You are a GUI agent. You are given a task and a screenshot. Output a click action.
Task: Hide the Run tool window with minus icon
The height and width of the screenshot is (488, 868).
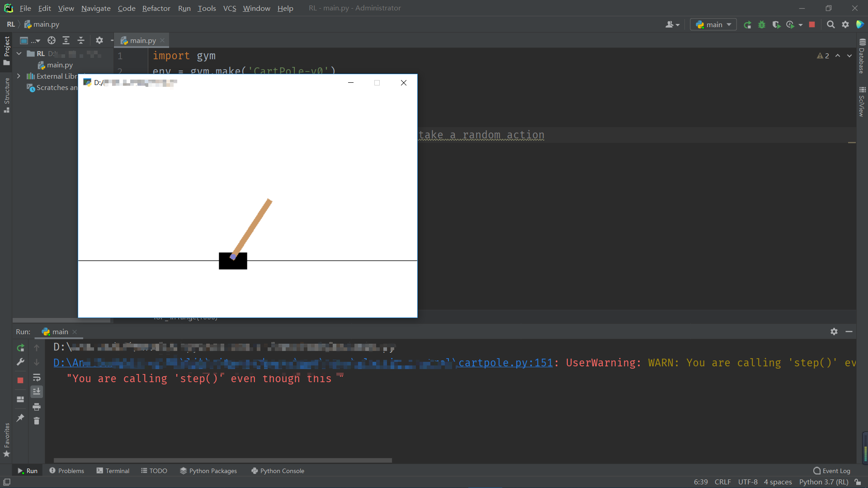(x=849, y=332)
